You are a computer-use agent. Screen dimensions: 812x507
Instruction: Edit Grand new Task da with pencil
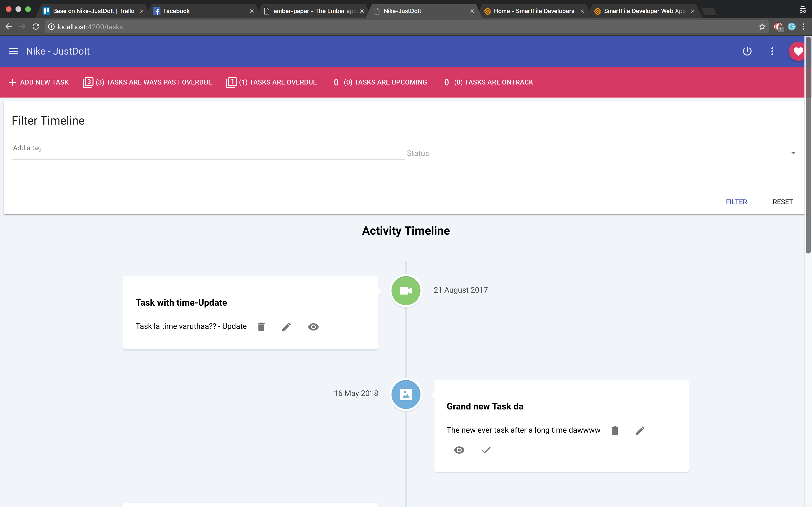point(640,430)
